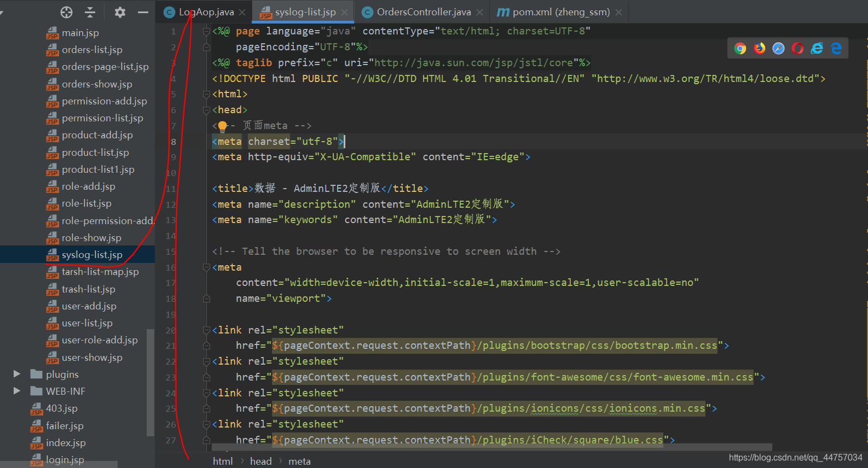Click the editor horizontal scrollbar
Viewport: 868px width, 468px height.
pos(492,448)
